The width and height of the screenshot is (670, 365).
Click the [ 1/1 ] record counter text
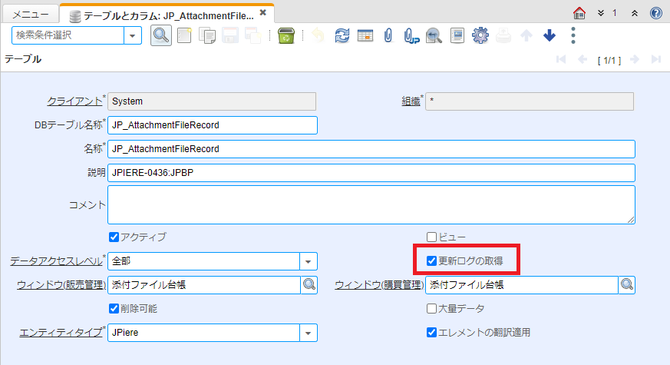click(x=608, y=61)
